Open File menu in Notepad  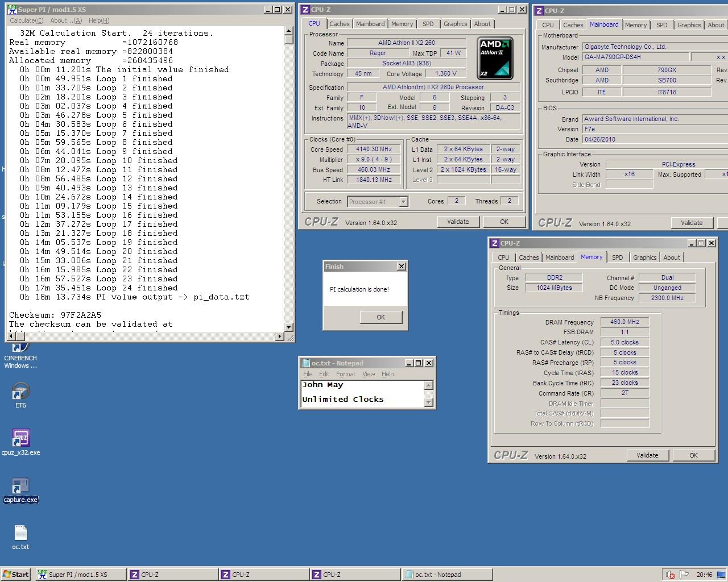[x=308, y=374]
